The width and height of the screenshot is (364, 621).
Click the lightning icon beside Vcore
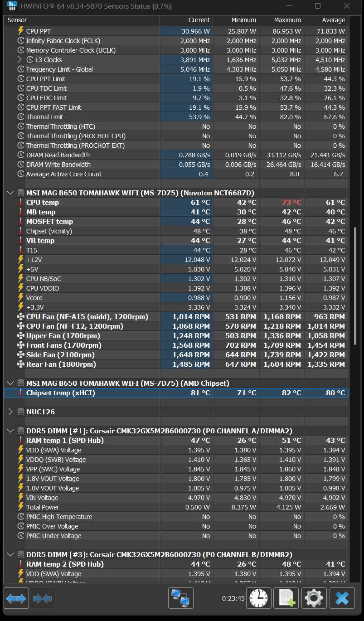pos(20,298)
